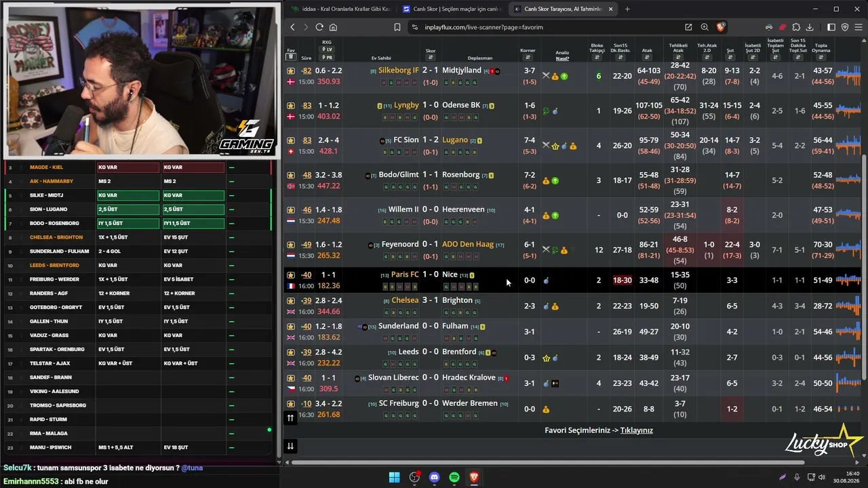868x488 pixels.
Task: Open Discord from the taskbar
Action: coord(435,477)
